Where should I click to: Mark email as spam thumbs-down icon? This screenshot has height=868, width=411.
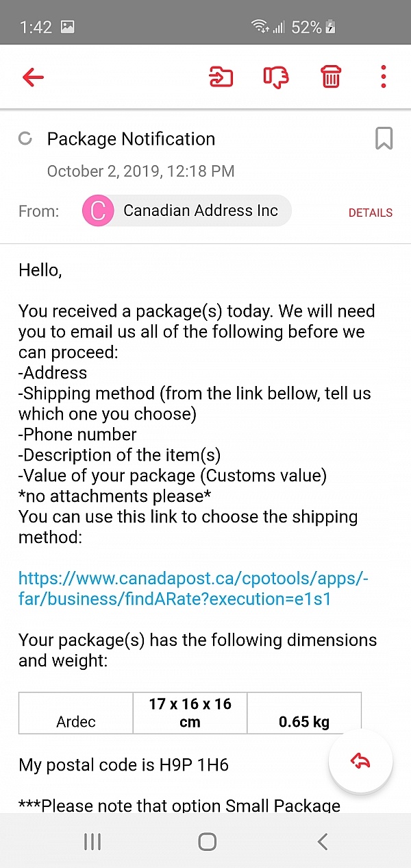[x=275, y=77]
